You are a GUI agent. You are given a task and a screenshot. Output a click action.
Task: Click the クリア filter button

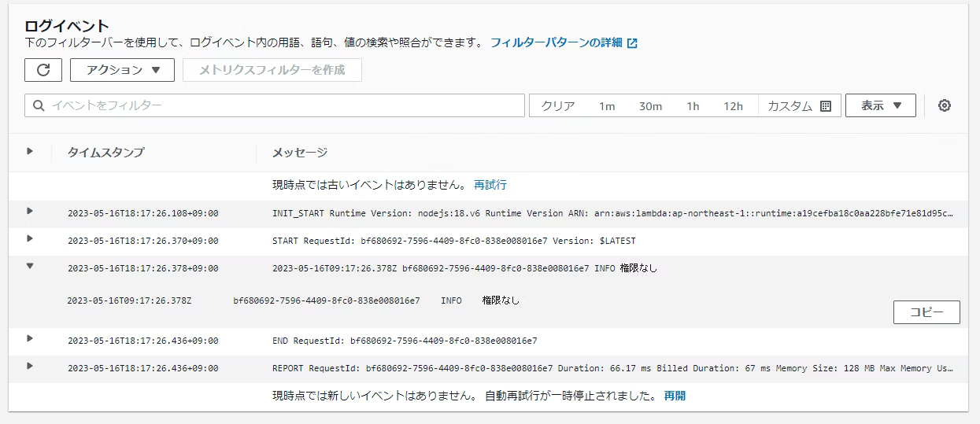(557, 106)
